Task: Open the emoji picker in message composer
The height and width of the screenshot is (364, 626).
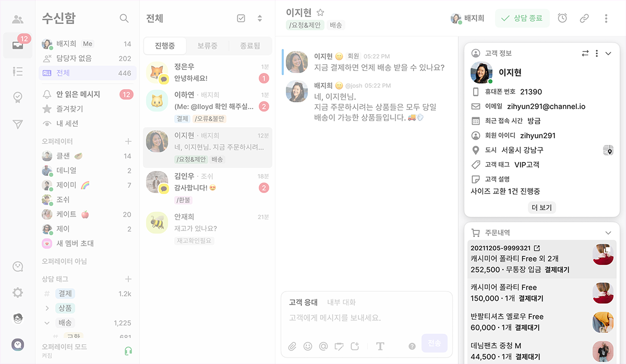Action: (x=308, y=346)
